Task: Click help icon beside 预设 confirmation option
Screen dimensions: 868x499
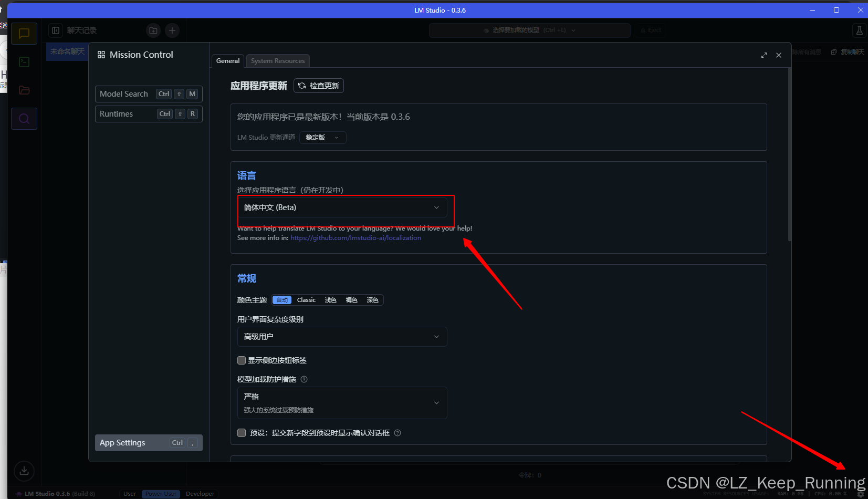Action: pos(398,433)
